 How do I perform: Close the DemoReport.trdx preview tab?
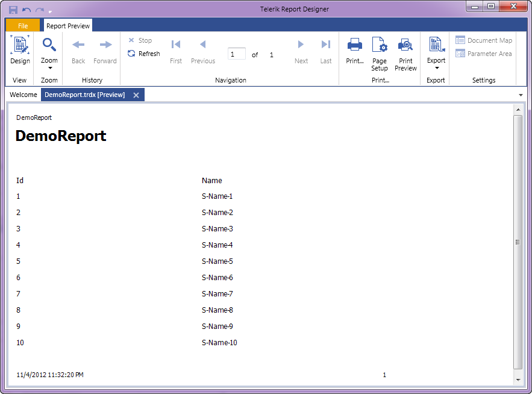(x=136, y=95)
